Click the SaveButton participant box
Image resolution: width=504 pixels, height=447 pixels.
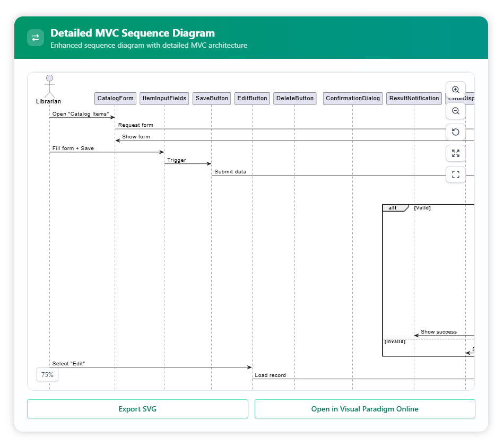click(212, 98)
